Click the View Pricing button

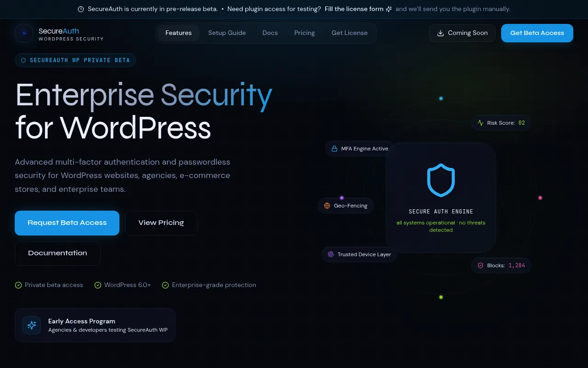point(161,223)
